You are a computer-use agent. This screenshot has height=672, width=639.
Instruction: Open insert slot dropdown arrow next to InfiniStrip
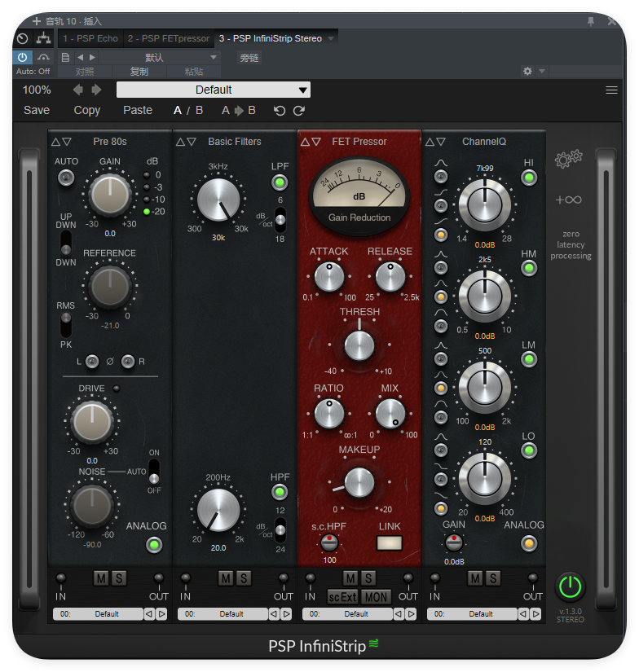pyautogui.click(x=331, y=38)
